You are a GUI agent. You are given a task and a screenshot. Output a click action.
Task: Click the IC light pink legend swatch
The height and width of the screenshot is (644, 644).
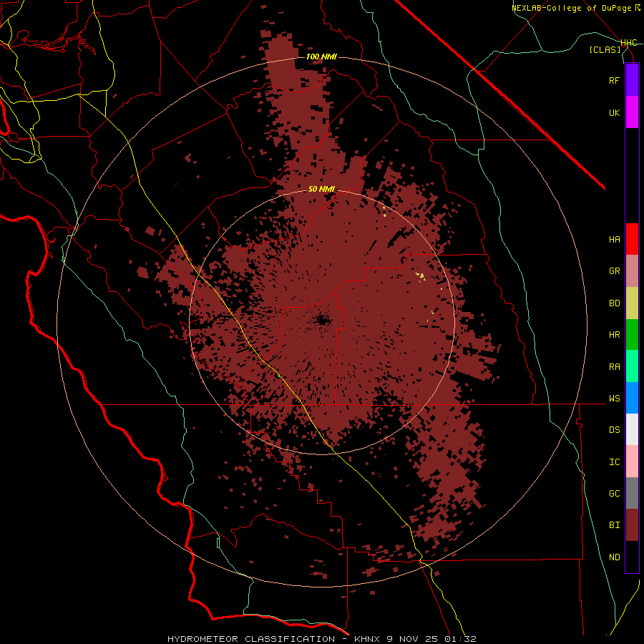click(632, 462)
